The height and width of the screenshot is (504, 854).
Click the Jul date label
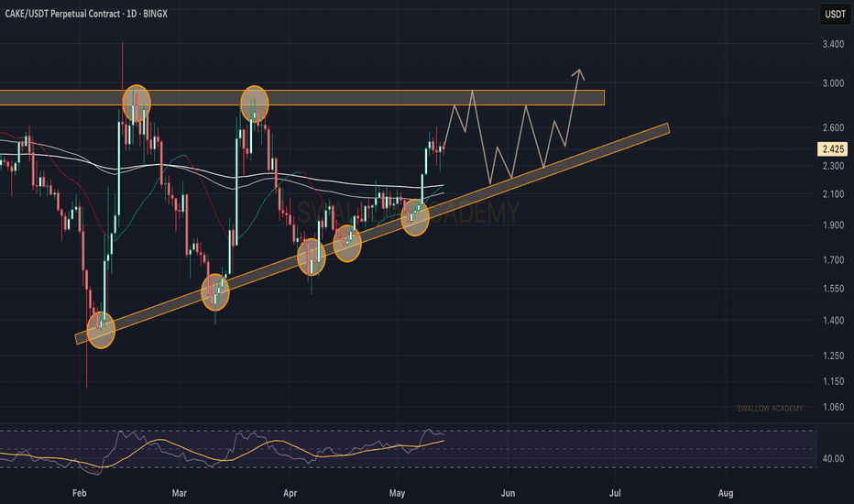click(615, 493)
